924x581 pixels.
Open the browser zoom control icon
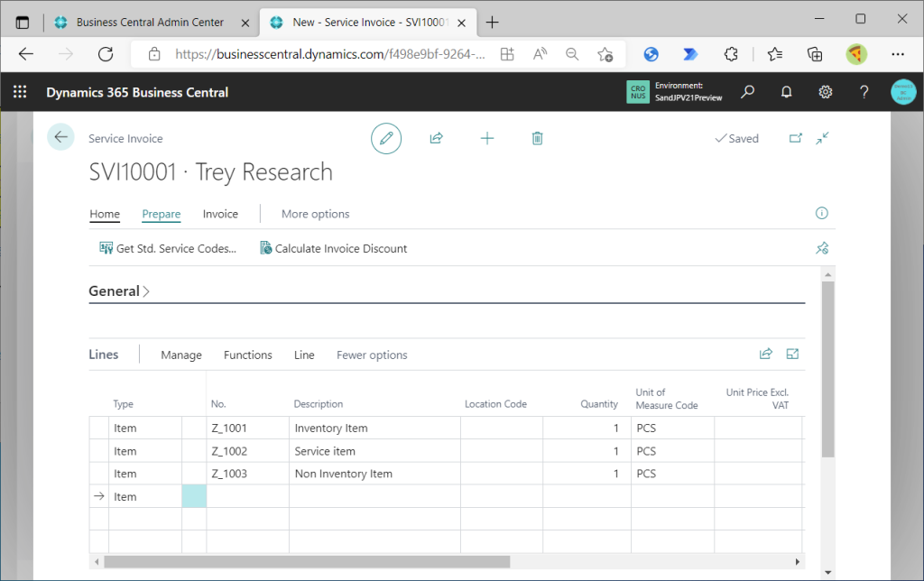(571, 54)
